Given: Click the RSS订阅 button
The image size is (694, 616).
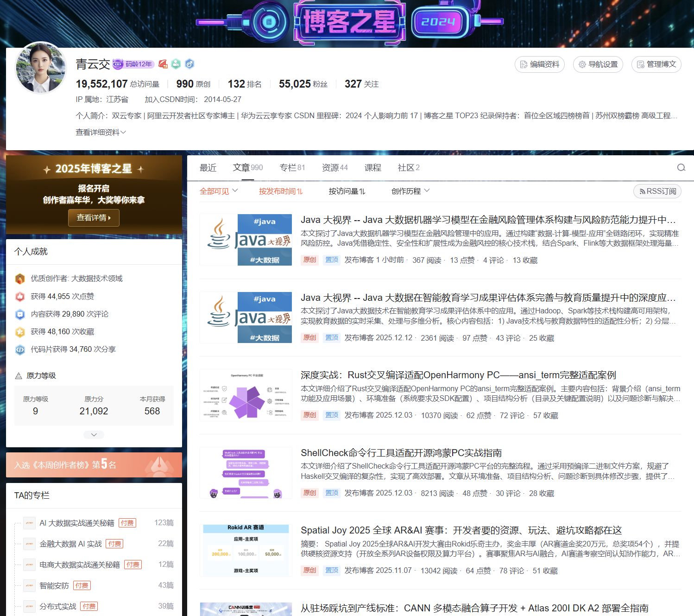Looking at the screenshot, I should (x=657, y=191).
